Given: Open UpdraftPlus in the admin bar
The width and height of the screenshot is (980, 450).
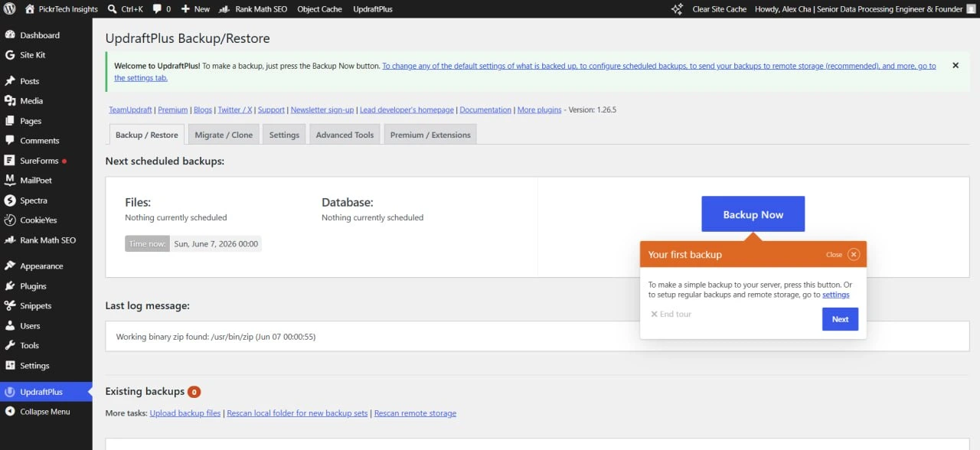Looking at the screenshot, I should (373, 9).
